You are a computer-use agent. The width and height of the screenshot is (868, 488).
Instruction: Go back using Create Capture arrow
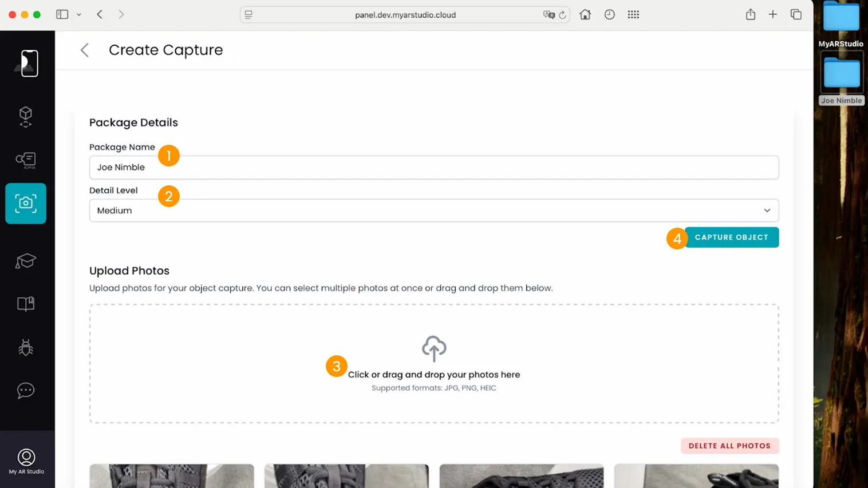click(x=85, y=50)
